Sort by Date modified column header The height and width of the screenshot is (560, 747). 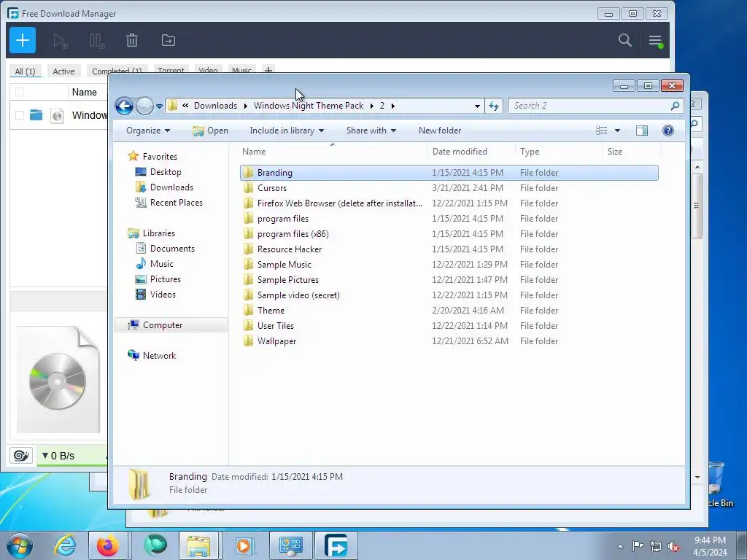click(x=471, y=152)
